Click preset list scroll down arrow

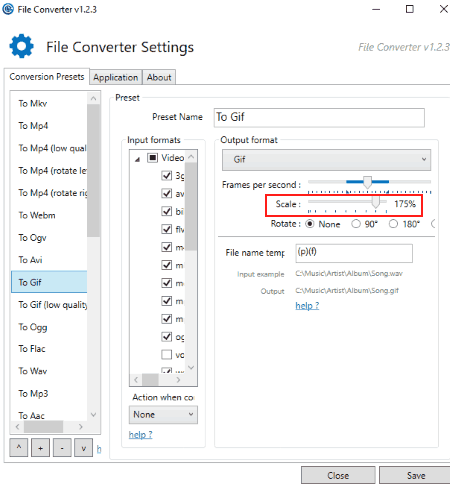pos(93,415)
